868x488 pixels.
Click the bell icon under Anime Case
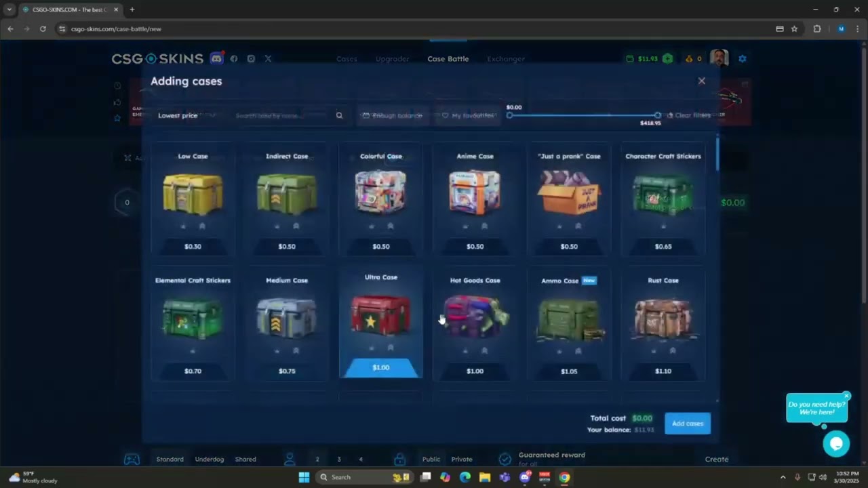click(484, 226)
